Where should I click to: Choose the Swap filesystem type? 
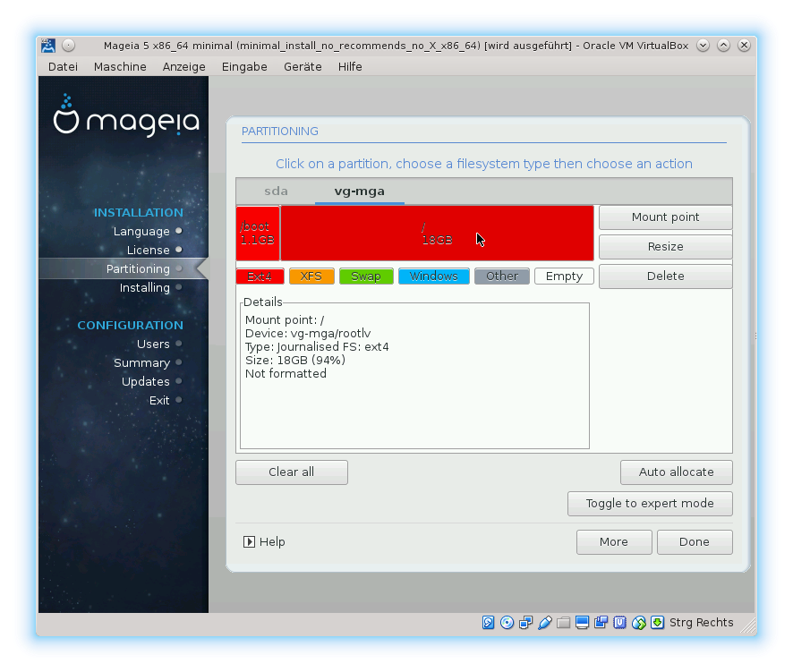click(366, 276)
